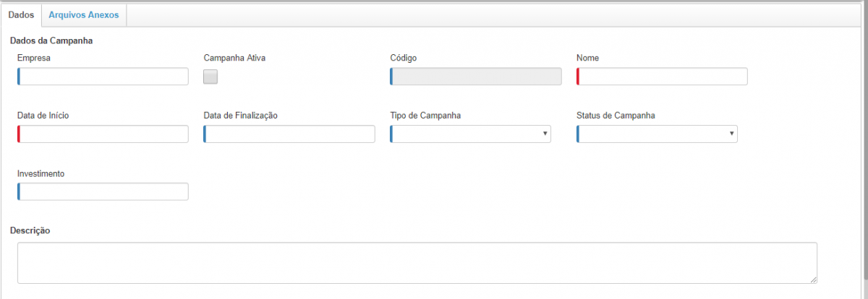
Task: Click the Nome field label
Action: pyautogui.click(x=587, y=58)
